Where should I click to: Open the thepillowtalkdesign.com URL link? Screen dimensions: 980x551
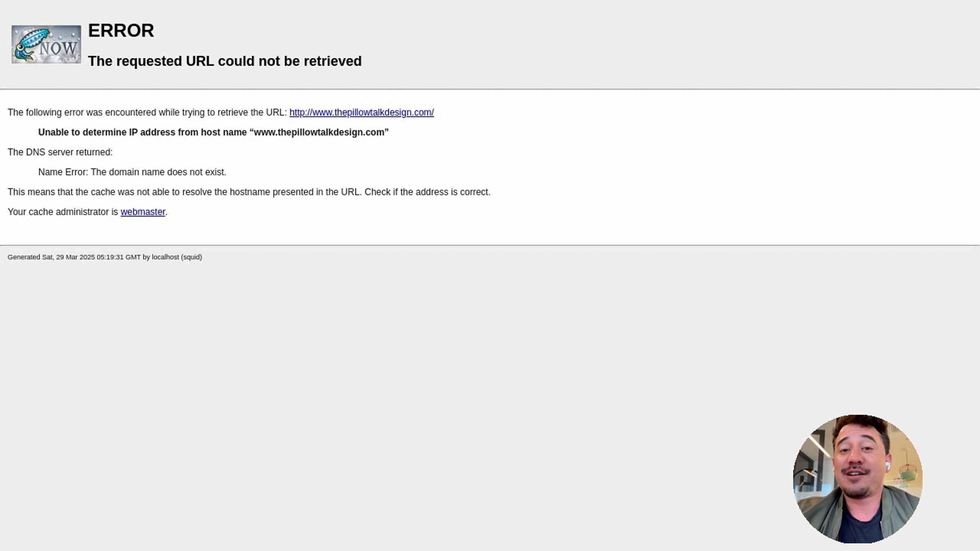(361, 112)
